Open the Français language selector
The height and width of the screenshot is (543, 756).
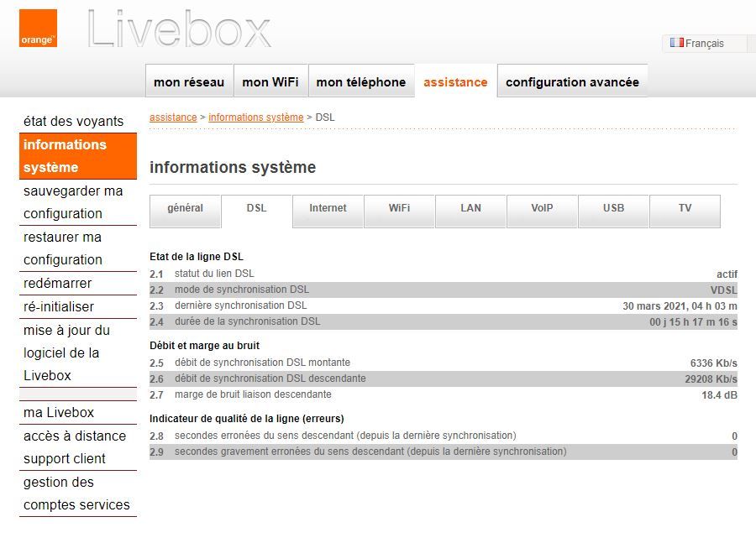point(706,43)
